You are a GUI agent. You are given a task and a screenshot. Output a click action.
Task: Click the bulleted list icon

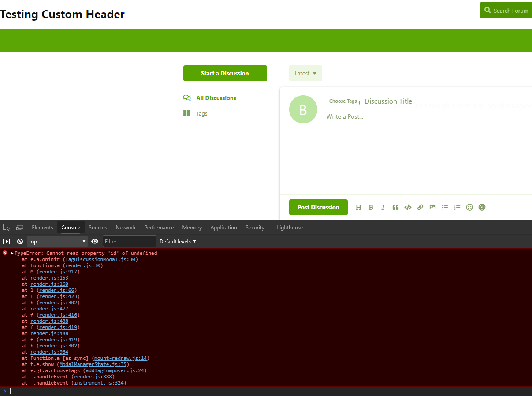[445, 207]
